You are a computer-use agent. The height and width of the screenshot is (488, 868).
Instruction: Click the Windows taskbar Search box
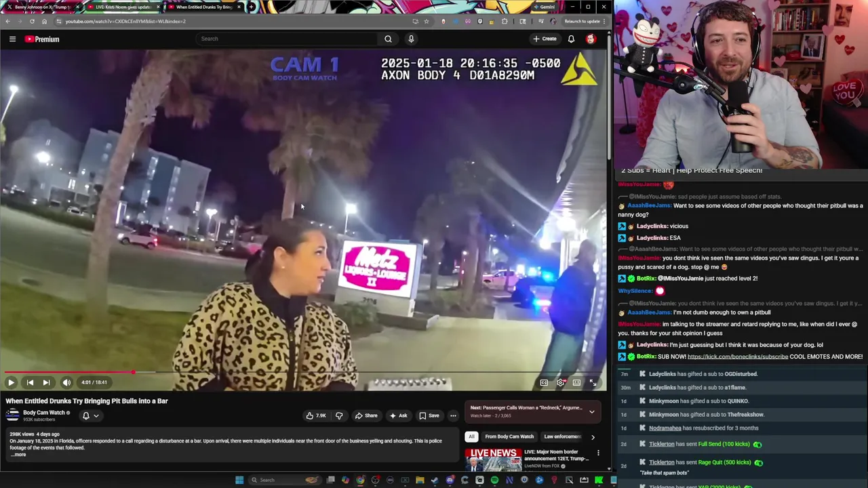[x=285, y=480]
